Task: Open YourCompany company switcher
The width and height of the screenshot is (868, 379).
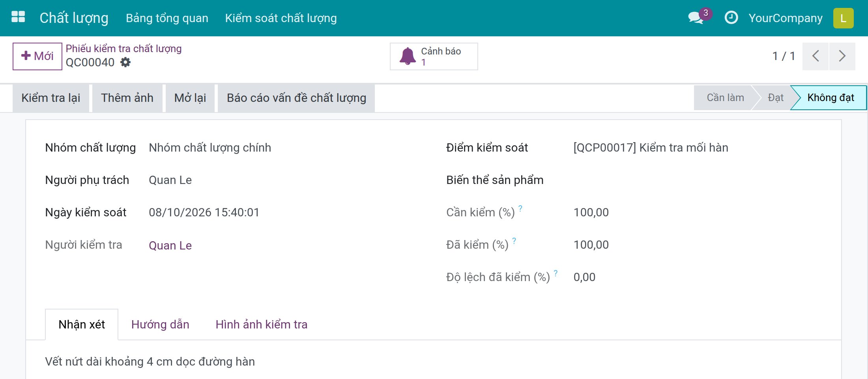Action: tap(786, 18)
